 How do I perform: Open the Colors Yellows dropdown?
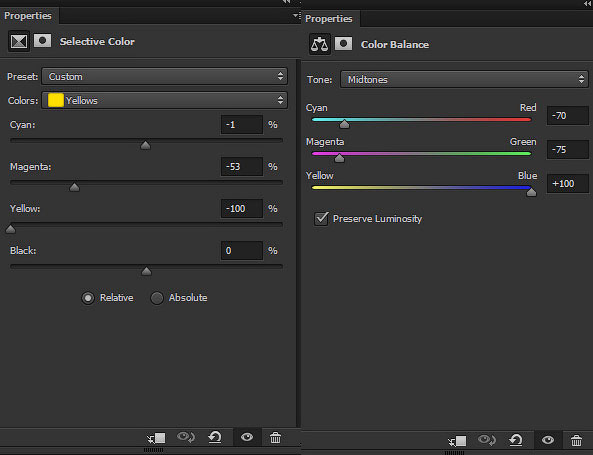[165, 101]
